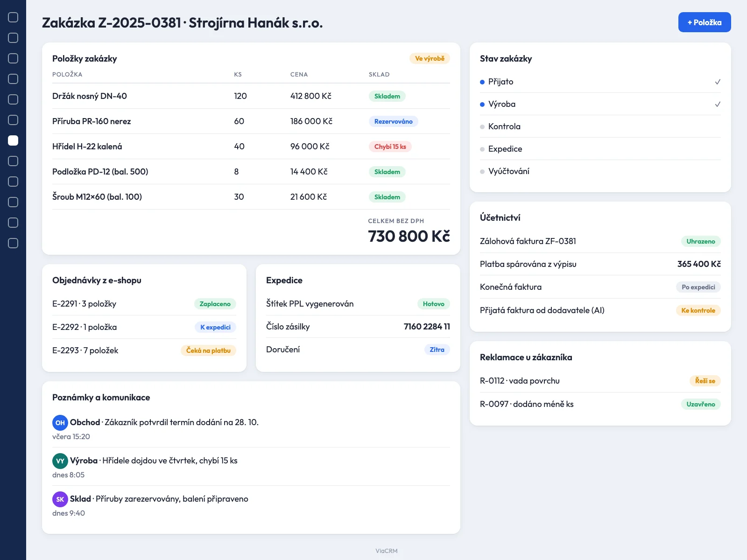Select the Vyúčtování status step
This screenshot has width=747, height=560.
pos(600,171)
